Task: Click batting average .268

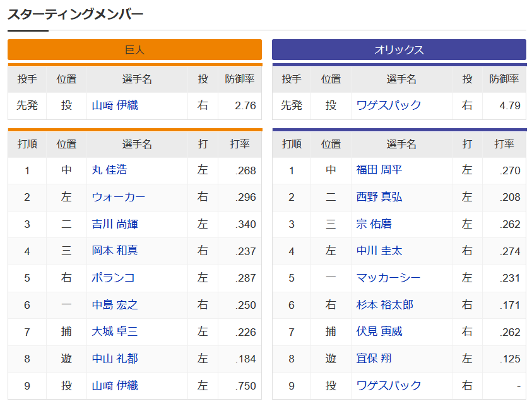Action: point(245,170)
